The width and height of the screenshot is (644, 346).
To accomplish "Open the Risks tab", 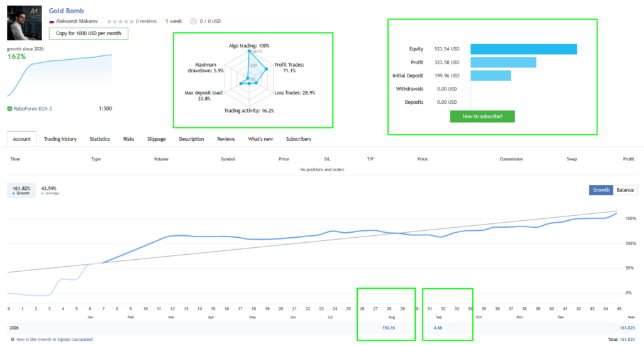I will pos(128,139).
